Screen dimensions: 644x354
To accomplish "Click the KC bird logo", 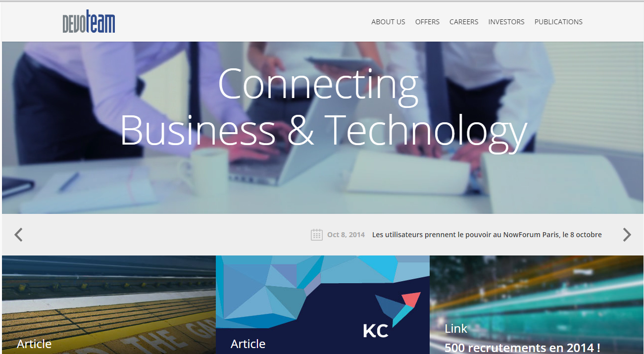I will (x=392, y=315).
